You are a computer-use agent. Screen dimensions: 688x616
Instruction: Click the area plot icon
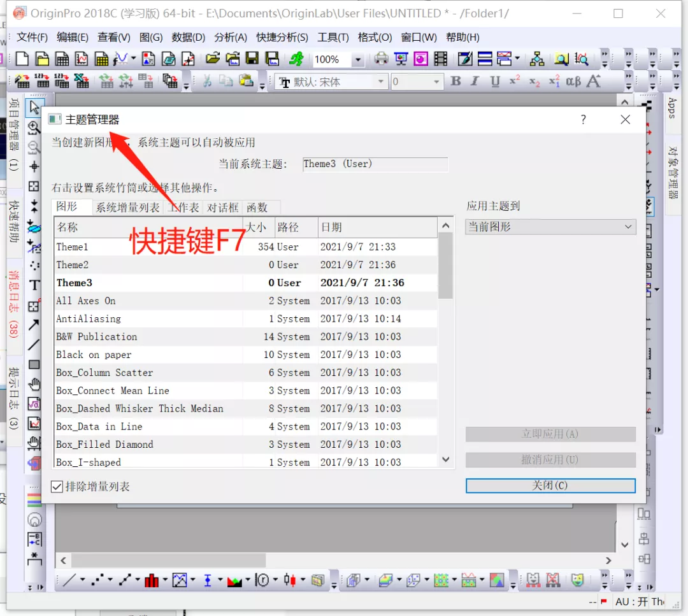tap(234, 580)
